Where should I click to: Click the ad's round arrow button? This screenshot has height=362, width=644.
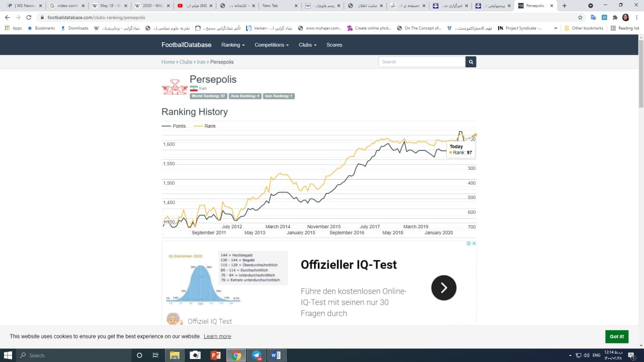pos(444,288)
